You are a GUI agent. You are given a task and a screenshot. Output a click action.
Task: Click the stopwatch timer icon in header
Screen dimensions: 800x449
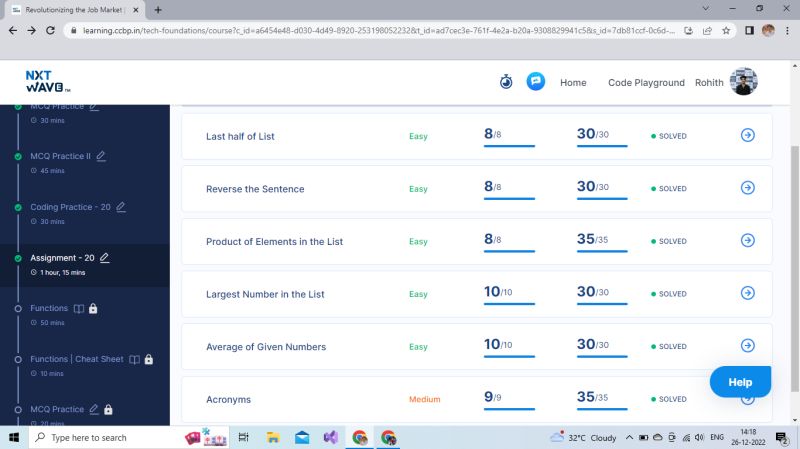pos(506,82)
